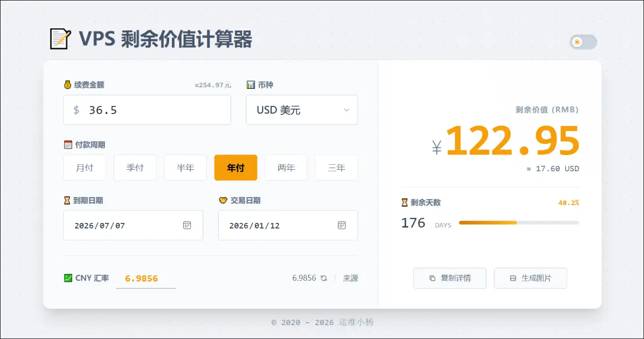Click the money bag icon beside 续费金额
Image resolution: width=644 pixels, height=339 pixels.
(x=67, y=85)
